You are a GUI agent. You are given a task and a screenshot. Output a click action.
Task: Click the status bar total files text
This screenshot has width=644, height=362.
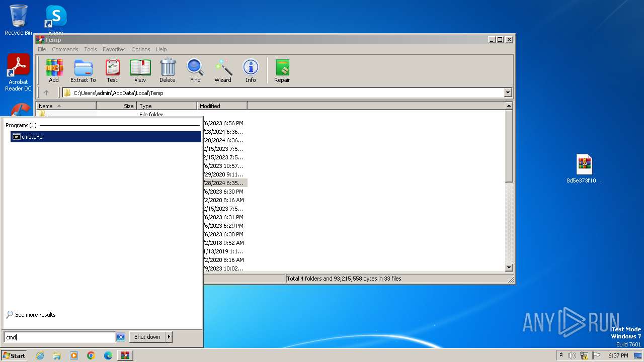point(344,279)
